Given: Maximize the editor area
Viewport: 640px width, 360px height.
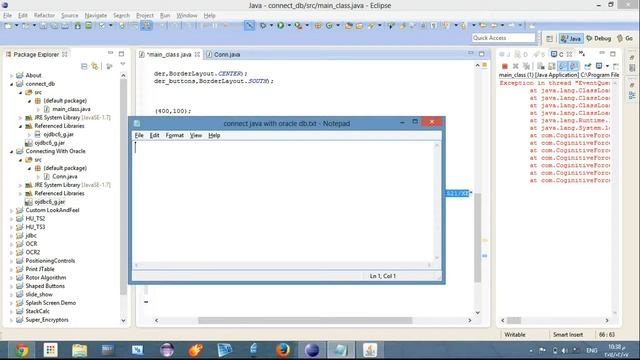Looking at the screenshot, I should (482, 54).
